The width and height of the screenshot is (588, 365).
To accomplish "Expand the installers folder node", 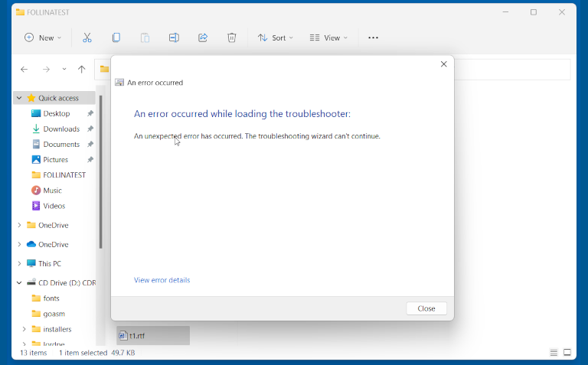I will (24, 329).
